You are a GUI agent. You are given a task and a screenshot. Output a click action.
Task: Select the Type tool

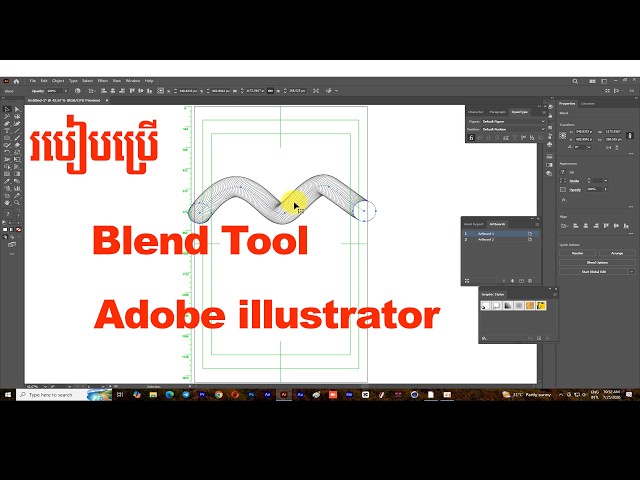pos(7,131)
